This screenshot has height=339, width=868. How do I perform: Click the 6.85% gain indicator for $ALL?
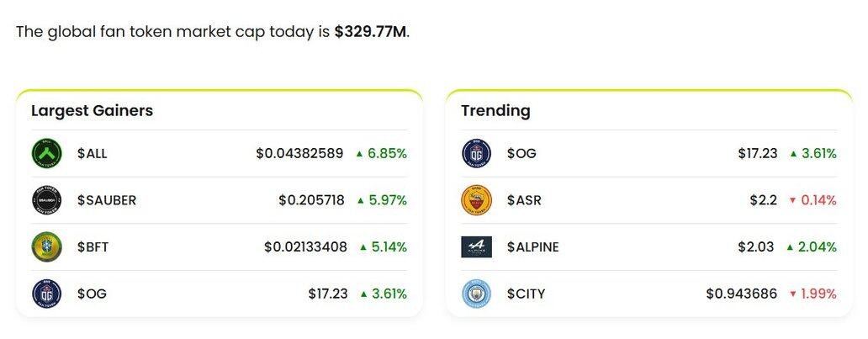[381, 153]
